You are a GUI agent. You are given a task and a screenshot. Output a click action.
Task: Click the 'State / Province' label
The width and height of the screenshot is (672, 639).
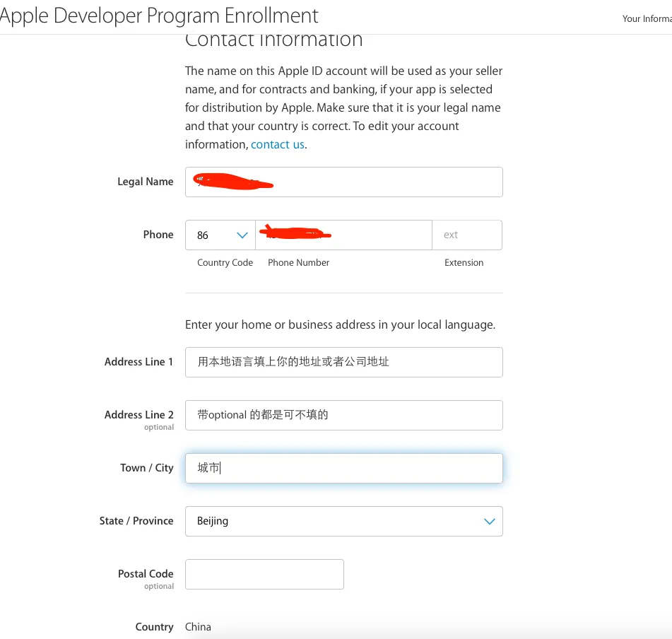136,521
